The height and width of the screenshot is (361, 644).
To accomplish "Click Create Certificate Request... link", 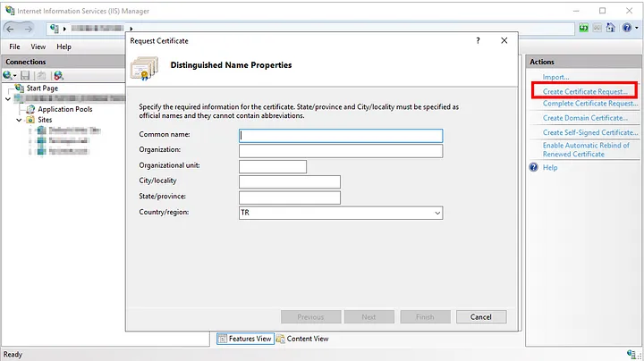I will pyautogui.click(x=585, y=91).
